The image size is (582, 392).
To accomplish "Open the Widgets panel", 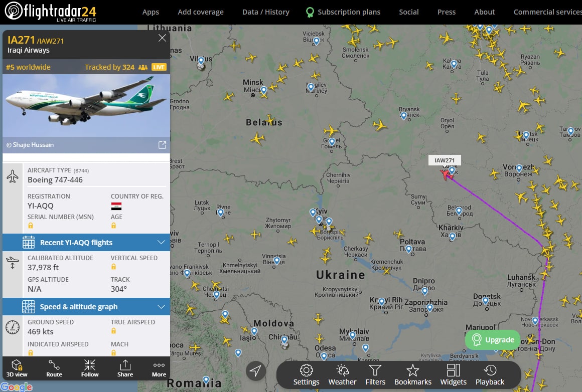I will click(453, 374).
